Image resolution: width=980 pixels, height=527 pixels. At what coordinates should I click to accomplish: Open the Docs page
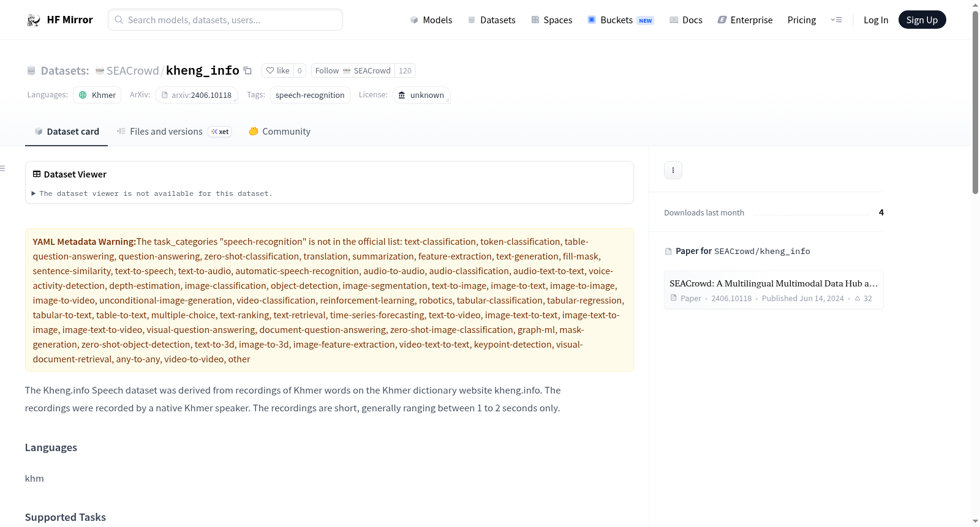click(x=685, y=20)
